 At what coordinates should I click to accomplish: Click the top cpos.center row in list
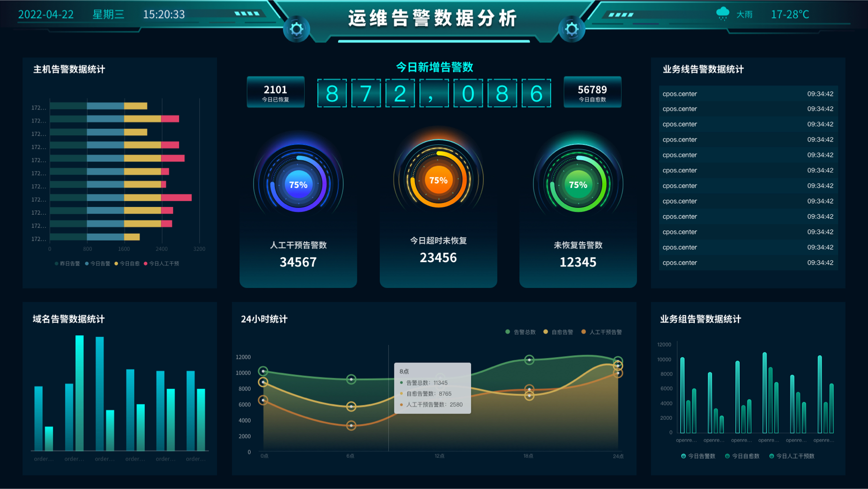point(748,94)
